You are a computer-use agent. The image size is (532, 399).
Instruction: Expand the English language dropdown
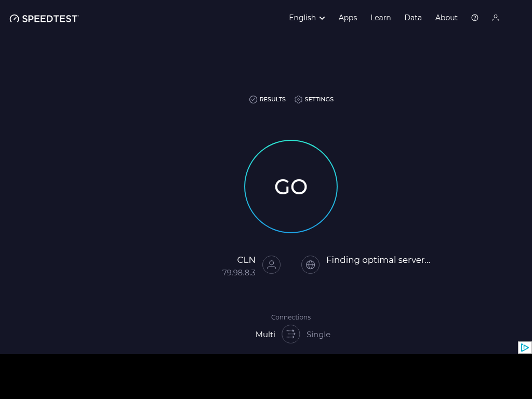tap(302, 18)
